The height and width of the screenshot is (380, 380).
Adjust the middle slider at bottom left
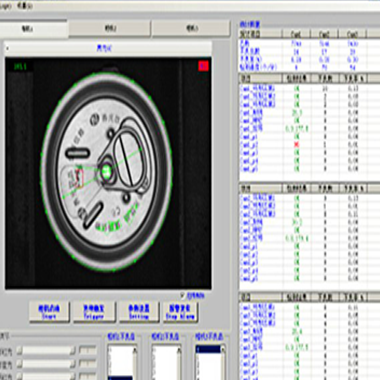click(x=46, y=364)
